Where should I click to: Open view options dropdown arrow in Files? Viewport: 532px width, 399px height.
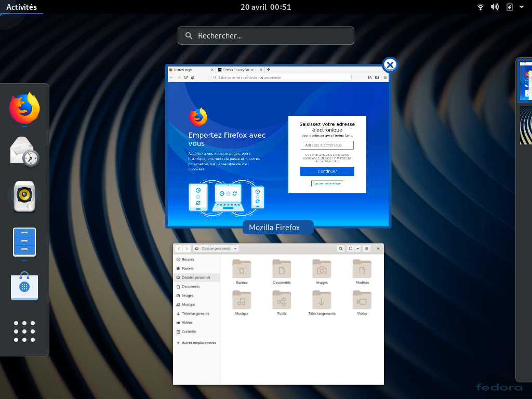coord(357,249)
